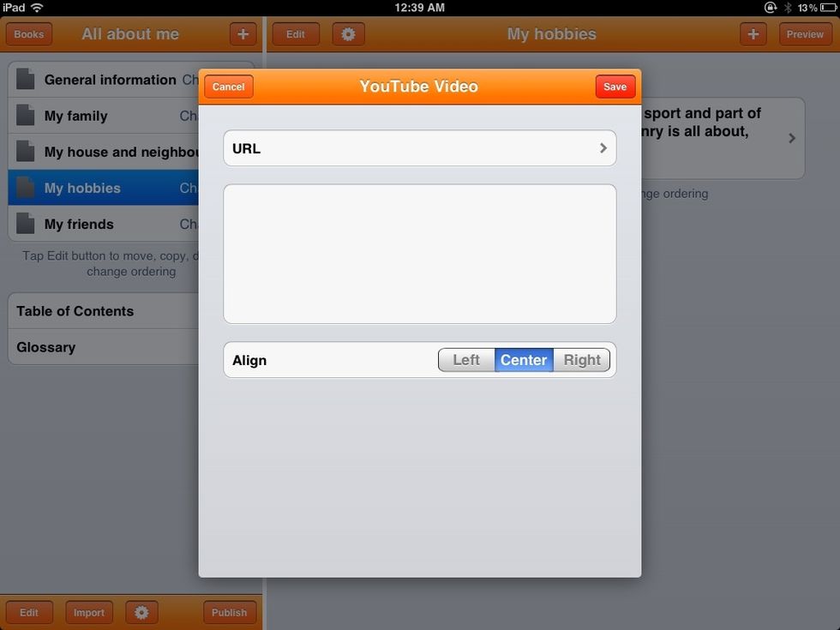840x630 pixels.
Task: Click the General information book icon
Action: click(x=25, y=79)
